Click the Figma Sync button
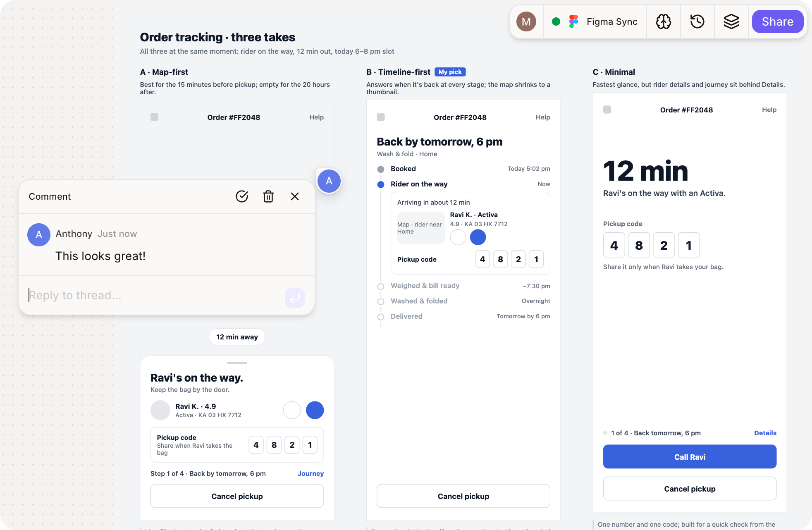Viewport: 812px width, 530px height. [x=595, y=21]
